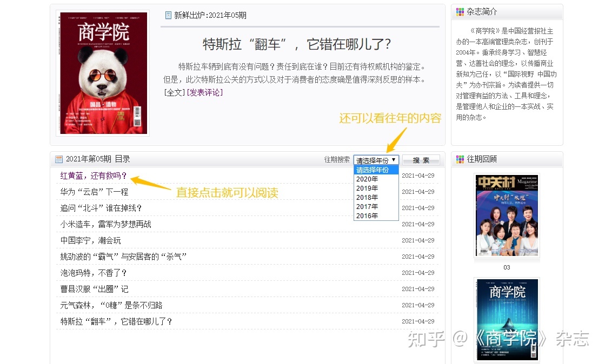Pick 2019年 option in the dropdown

tap(368, 188)
